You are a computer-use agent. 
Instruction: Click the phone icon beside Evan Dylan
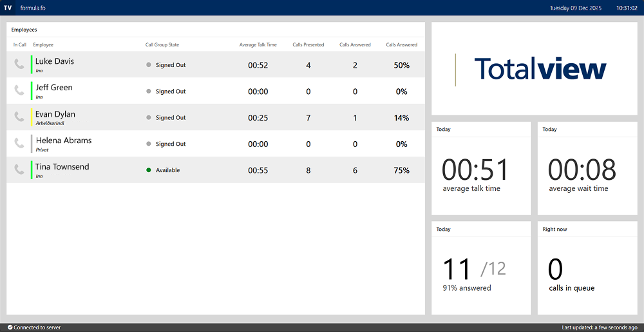(x=19, y=117)
